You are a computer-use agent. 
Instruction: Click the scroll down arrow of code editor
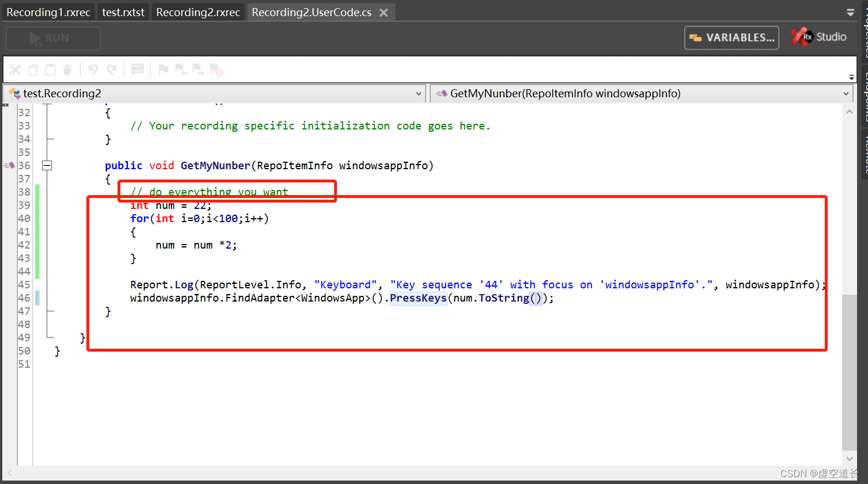850,459
